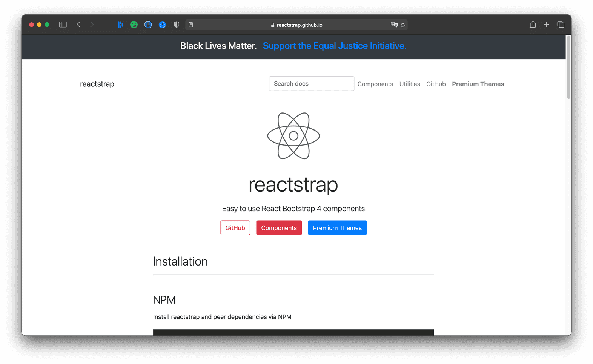Click the 'Install reactstrap and peer dependencies' text
The width and height of the screenshot is (593, 364).
(222, 317)
